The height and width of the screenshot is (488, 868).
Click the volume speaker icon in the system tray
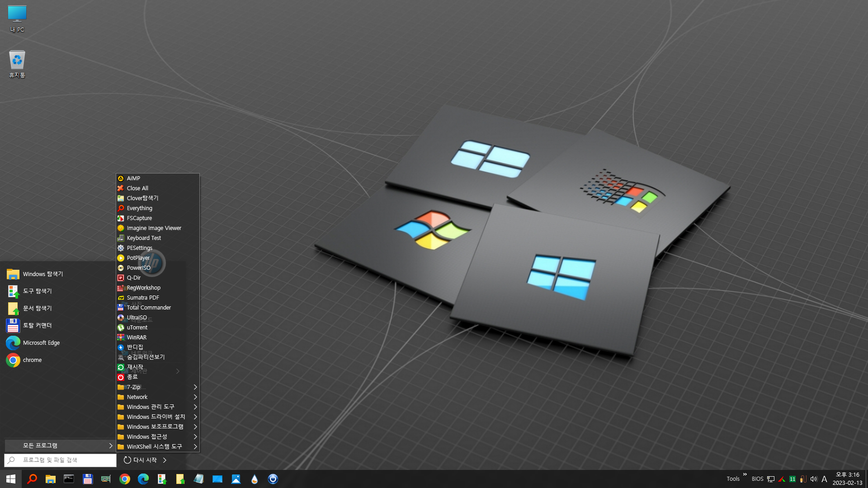(x=814, y=479)
